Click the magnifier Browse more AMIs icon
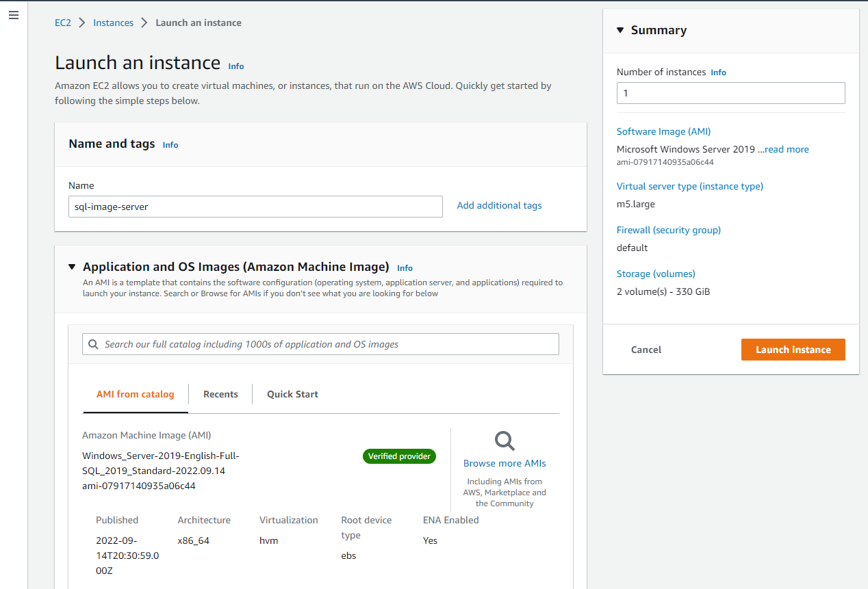This screenshot has width=868, height=589. coord(505,441)
